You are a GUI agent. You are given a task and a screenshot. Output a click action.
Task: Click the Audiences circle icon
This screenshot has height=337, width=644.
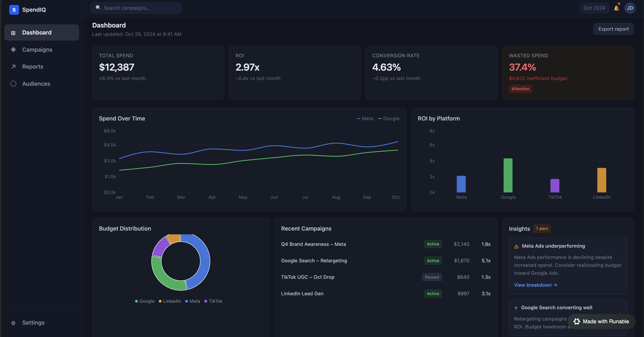tap(13, 84)
